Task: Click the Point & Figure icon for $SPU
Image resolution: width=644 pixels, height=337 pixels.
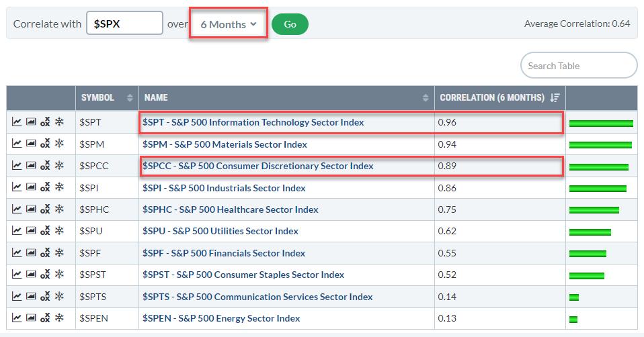Action: pyautogui.click(x=45, y=231)
